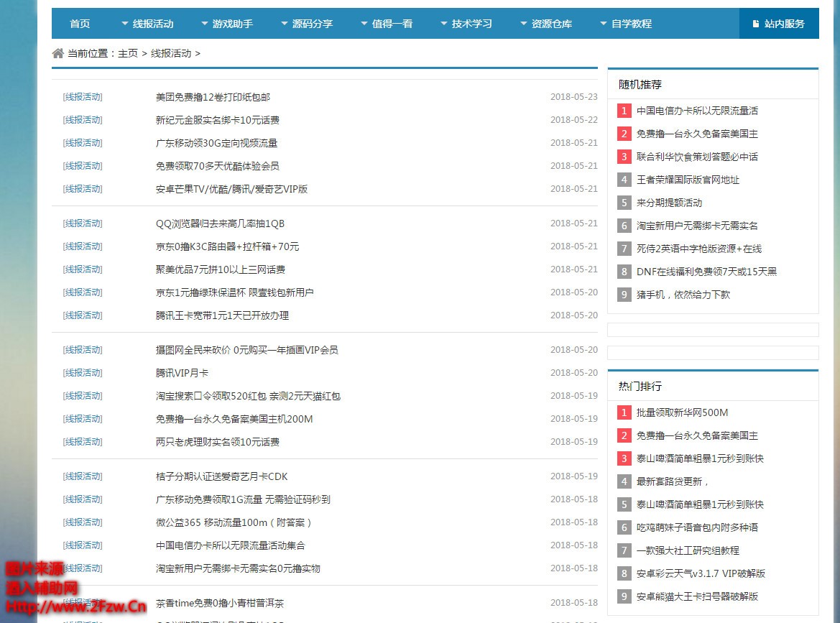840x623 pixels.
Task: Click the red number 3 badge beside 联合利华饮食策划
Action: [623, 157]
